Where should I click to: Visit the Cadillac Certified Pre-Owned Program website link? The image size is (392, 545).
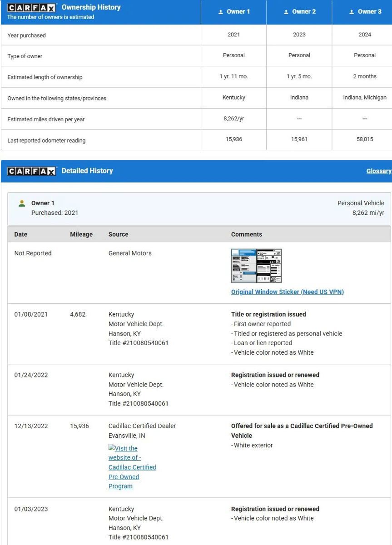coord(132,467)
